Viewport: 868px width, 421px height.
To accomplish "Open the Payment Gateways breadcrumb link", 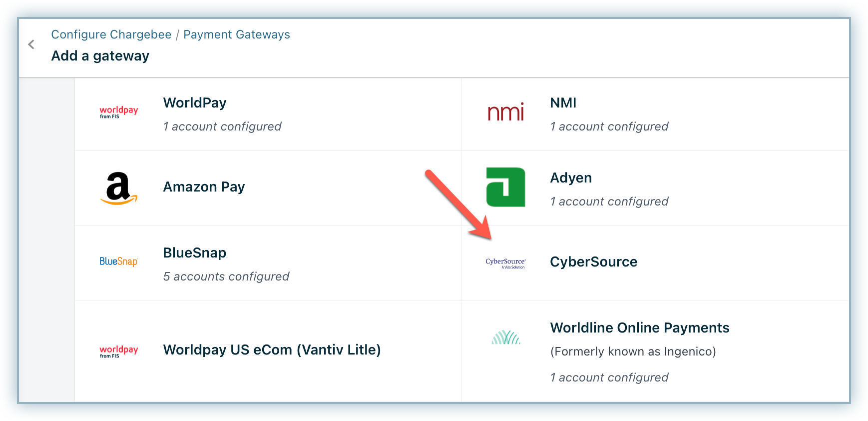I will pos(236,34).
